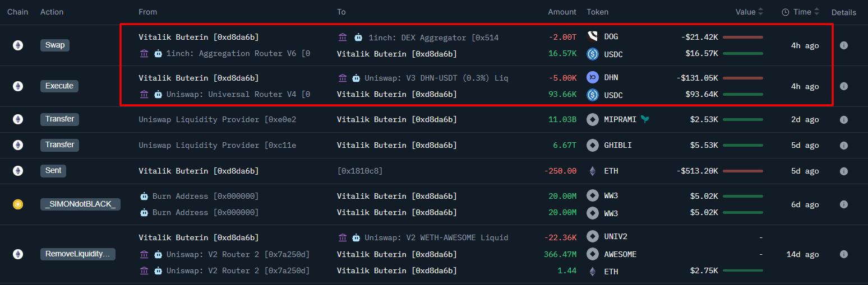Click the Ethereum chain icon on the Swap row

18,45
